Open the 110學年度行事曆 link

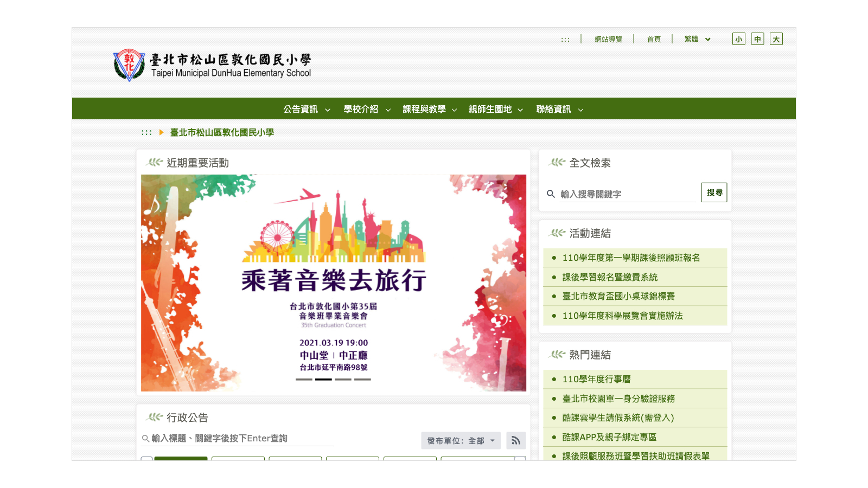click(596, 380)
